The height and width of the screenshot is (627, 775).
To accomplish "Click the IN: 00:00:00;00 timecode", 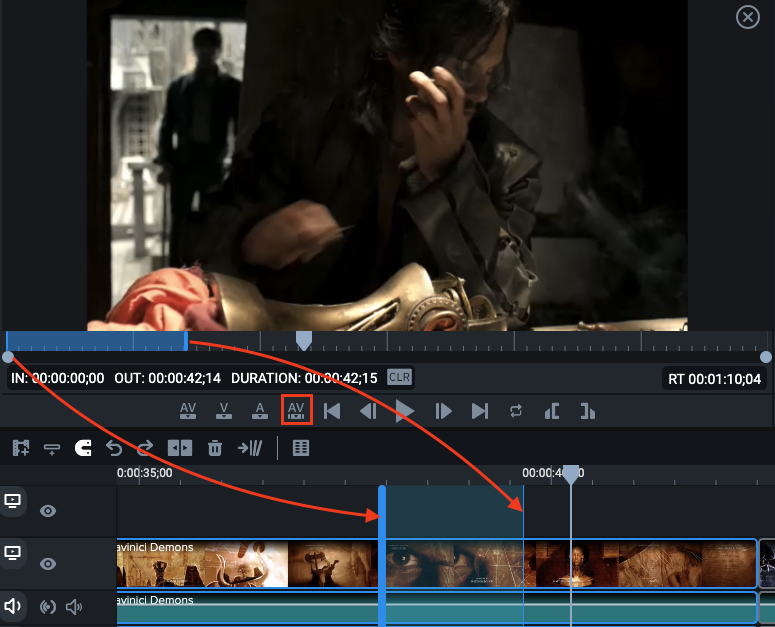I will [58, 378].
